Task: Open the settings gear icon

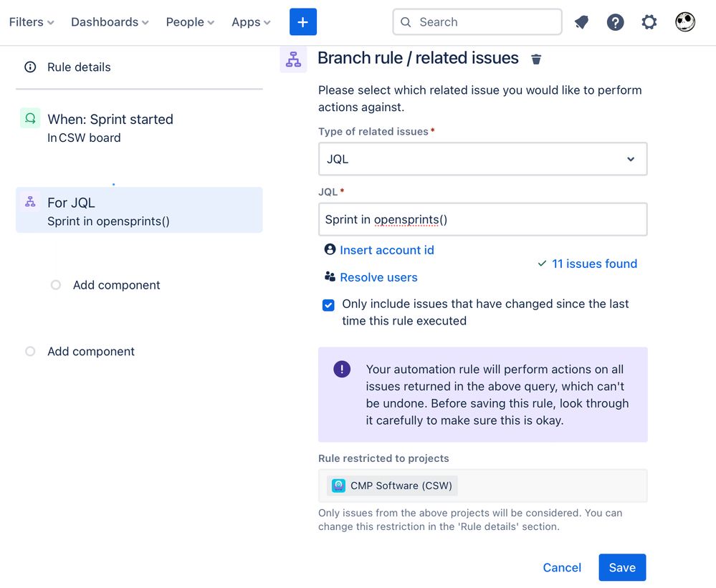Action: click(649, 22)
